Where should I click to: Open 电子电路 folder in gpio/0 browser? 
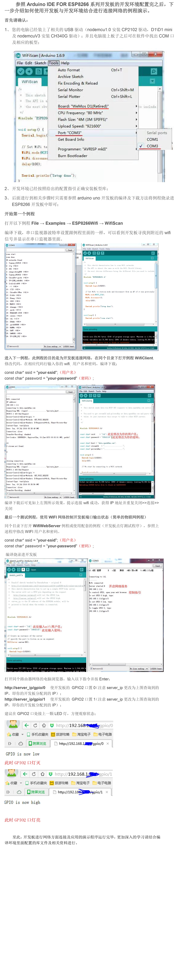103,734
